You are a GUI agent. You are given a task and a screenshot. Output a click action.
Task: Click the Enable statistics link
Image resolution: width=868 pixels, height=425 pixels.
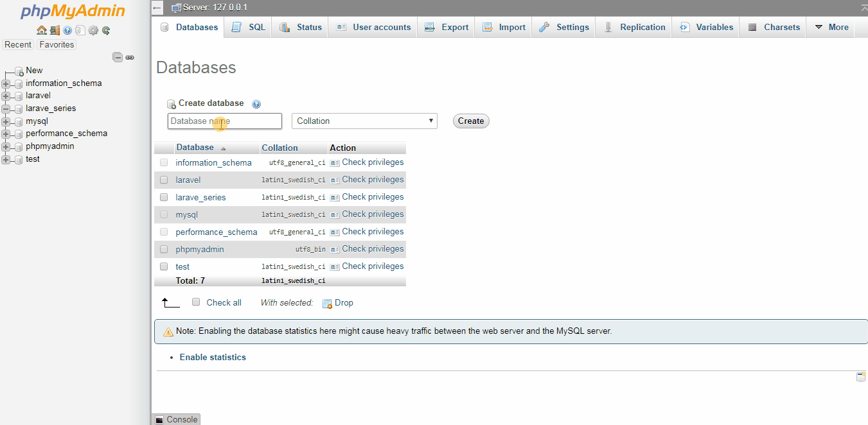[213, 357]
